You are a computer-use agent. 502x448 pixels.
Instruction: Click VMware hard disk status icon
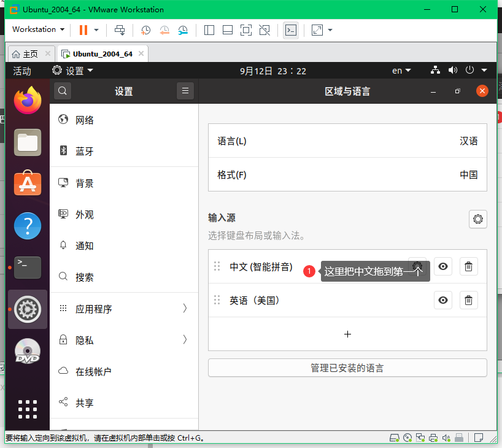pyautogui.click(x=395, y=438)
